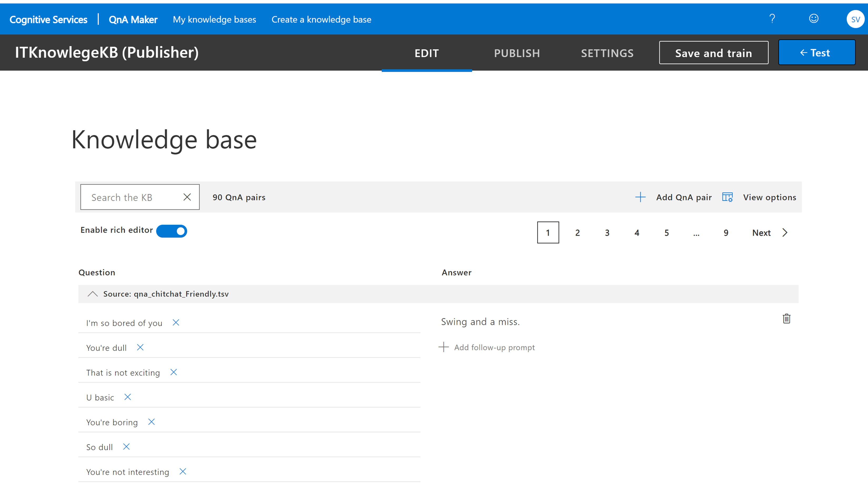Delete QnA pair with trash icon
Image resolution: width=868 pixels, height=492 pixels.
point(786,319)
